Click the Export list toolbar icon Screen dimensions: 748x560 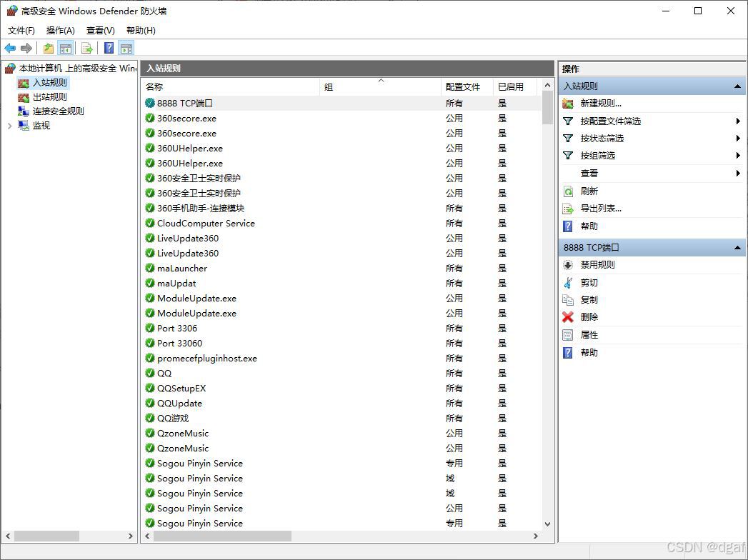[x=87, y=48]
